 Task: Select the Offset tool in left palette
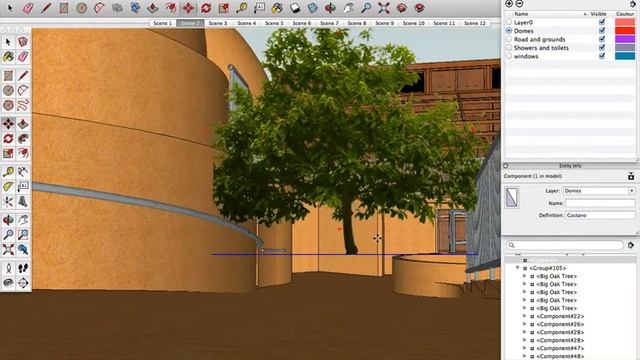click(23, 153)
